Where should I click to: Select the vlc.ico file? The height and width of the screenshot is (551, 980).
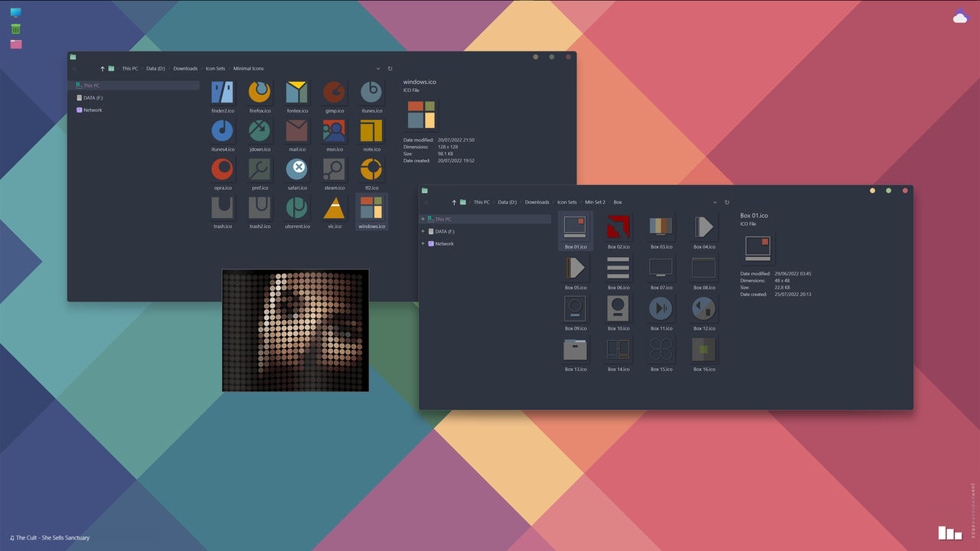tap(334, 212)
